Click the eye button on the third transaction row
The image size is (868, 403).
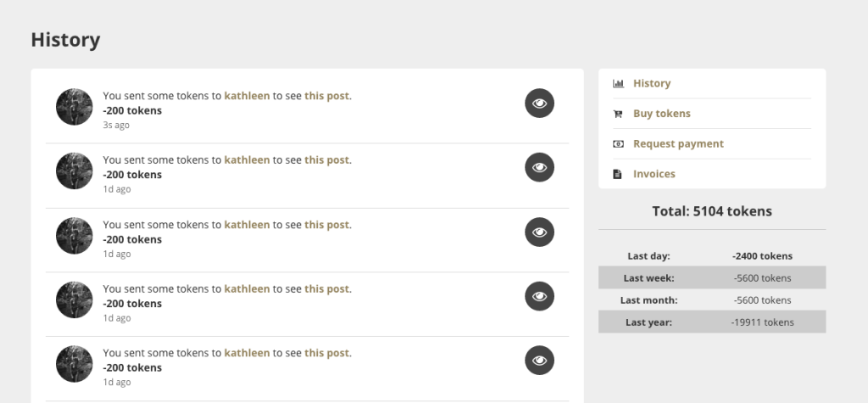539,232
